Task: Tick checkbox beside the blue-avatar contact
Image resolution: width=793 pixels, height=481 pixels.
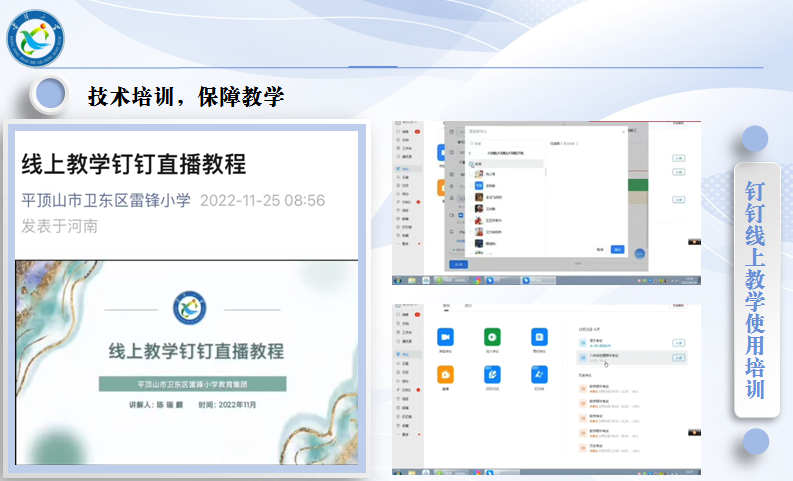Action: pyautogui.click(x=471, y=186)
